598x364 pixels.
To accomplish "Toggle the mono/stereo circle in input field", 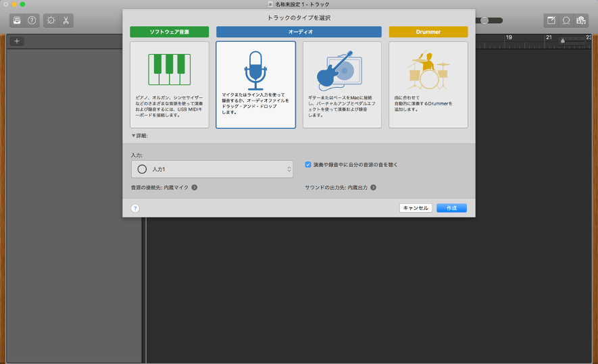I will 142,170.
